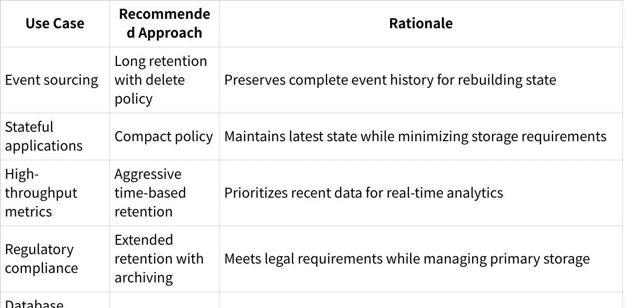Click the Aggressive time-based retention cell
Image resolution: width=644 pixels, height=308 pixels.
pos(150,193)
